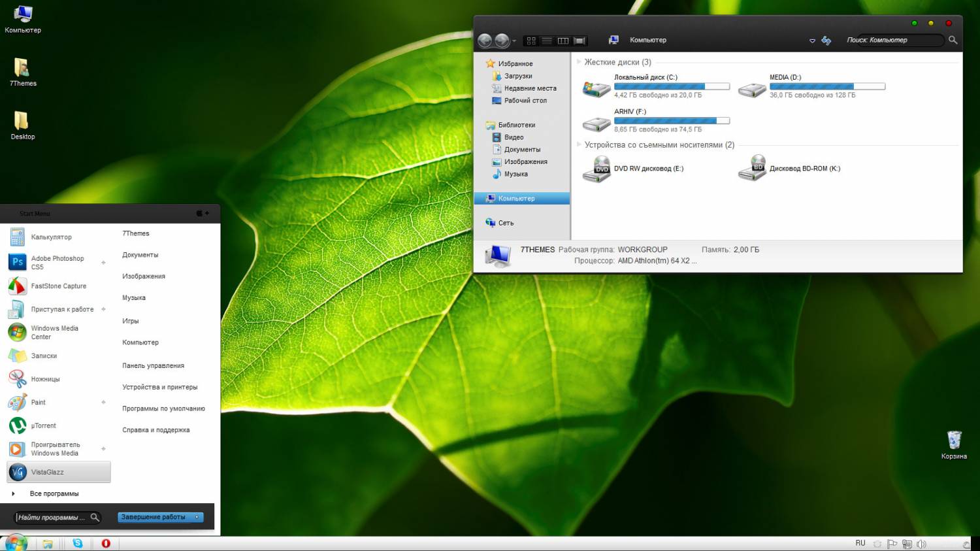This screenshot has width=980, height=551.
Task: Open Skype from the taskbar
Action: pyautogui.click(x=78, y=543)
